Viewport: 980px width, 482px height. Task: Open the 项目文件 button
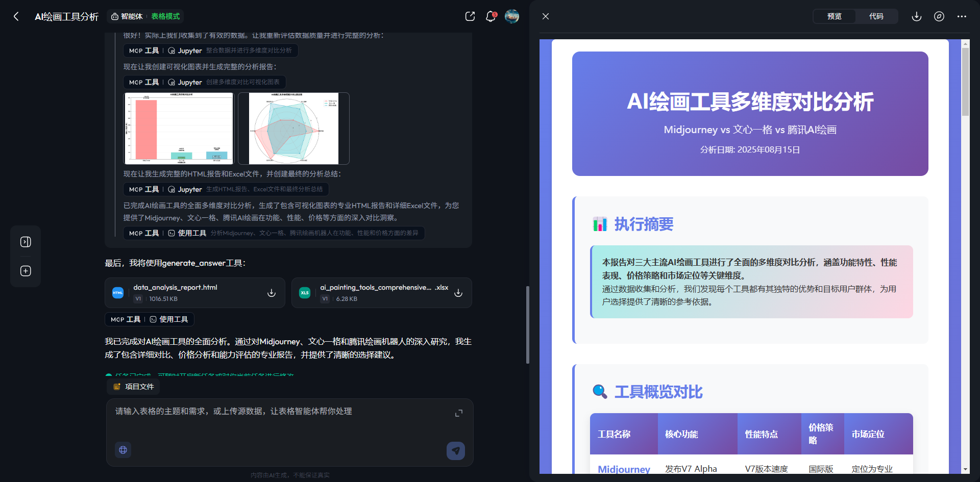click(133, 387)
